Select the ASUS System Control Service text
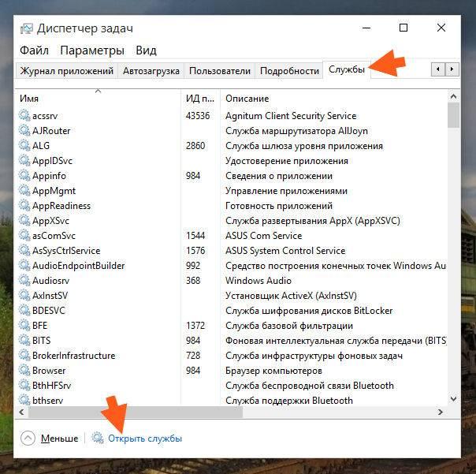 (x=285, y=251)
